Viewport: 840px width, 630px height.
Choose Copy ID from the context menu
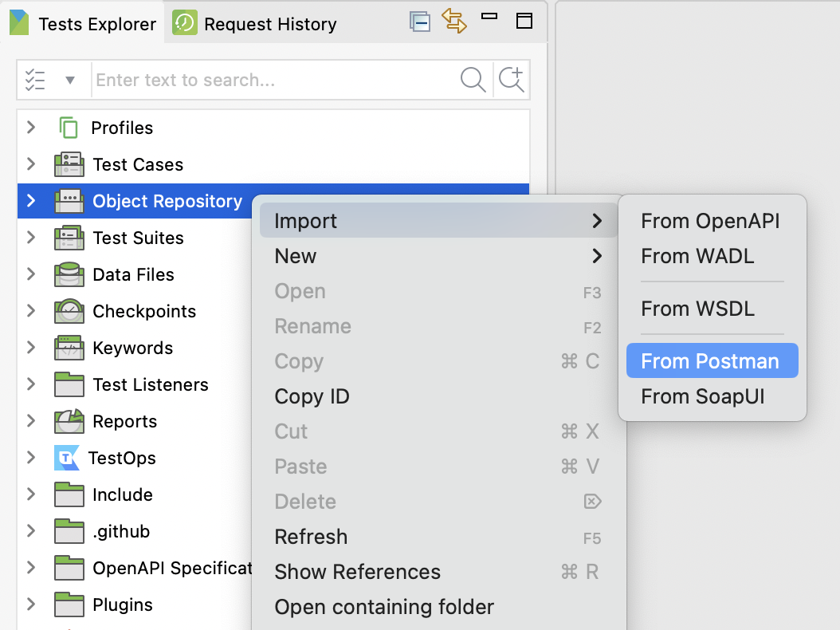tap(312, 396)
